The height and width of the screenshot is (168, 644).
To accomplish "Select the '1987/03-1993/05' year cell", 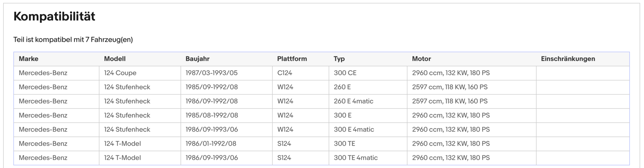I will click(226, 73).
